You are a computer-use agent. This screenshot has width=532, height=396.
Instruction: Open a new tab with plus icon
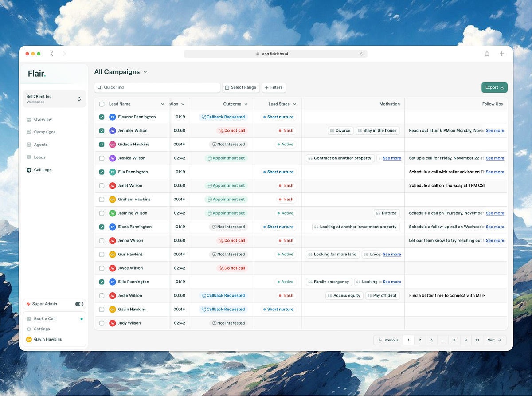[502, 54]
